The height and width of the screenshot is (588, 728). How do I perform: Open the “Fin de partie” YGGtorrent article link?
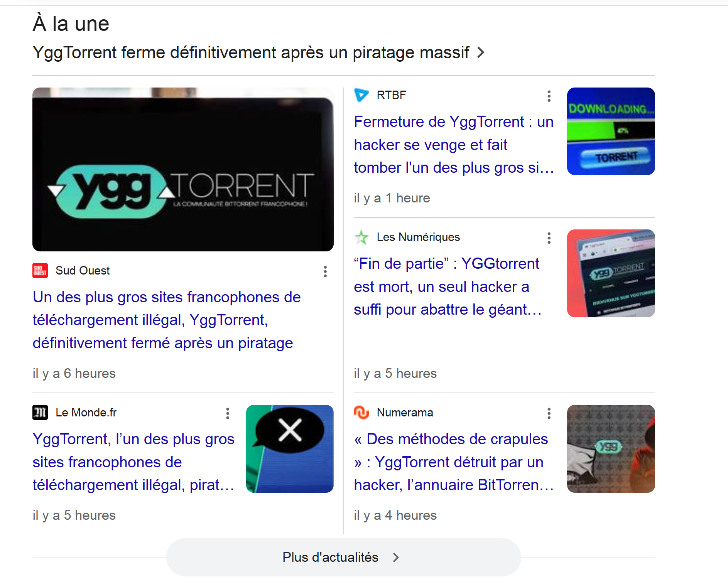click(x=448, y=286)
